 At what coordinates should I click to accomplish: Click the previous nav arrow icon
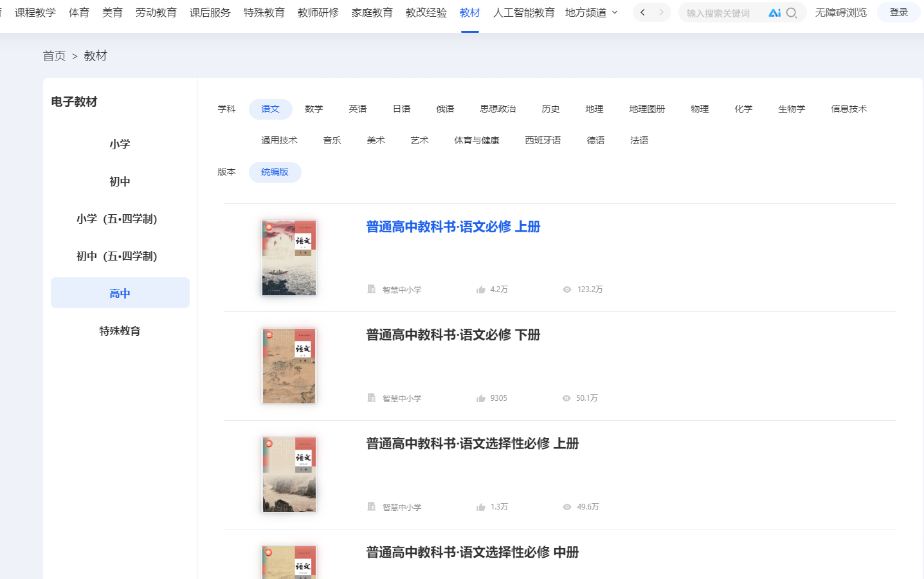pos(642,12)
